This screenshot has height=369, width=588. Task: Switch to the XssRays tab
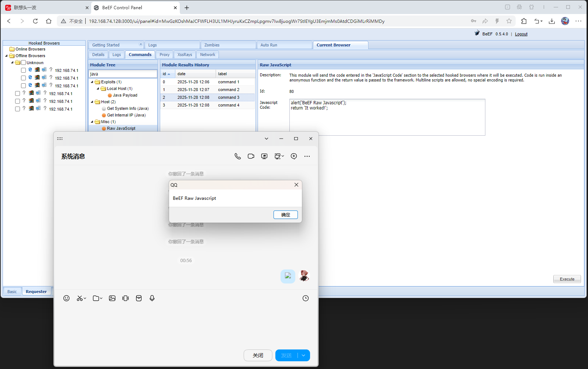185,55
